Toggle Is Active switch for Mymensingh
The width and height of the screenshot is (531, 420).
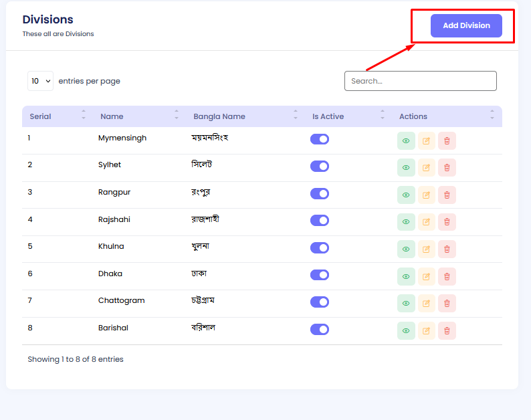point(320,139)
